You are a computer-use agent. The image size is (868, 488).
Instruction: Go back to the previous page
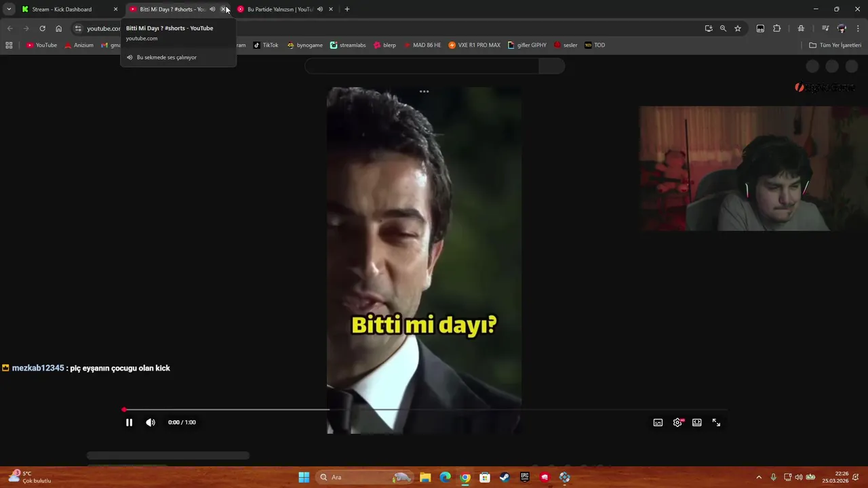point(9,28)
